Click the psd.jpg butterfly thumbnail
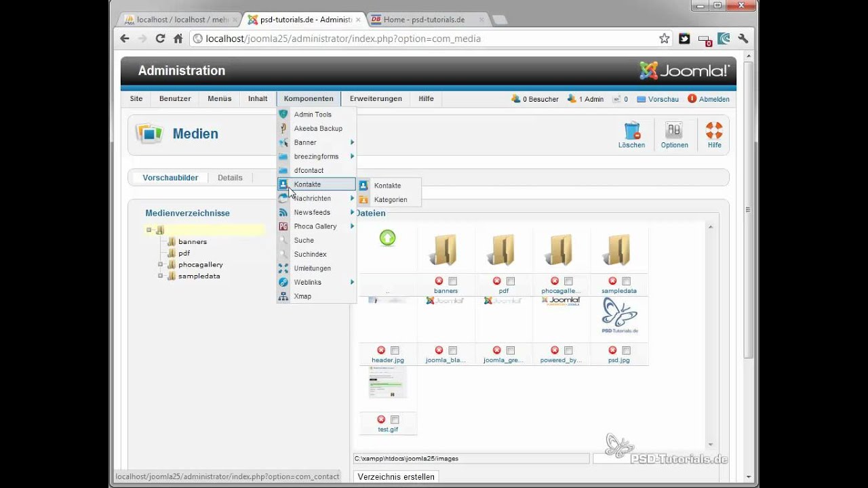 tap(619, 315)
